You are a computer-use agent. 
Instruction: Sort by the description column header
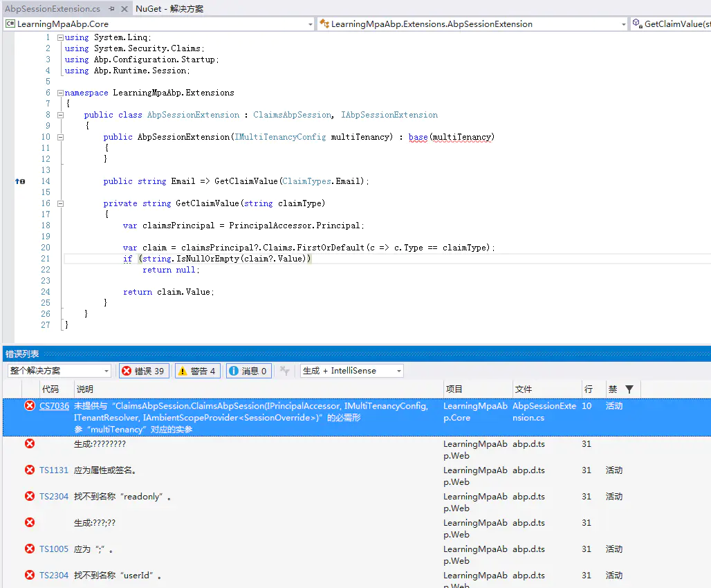tap(85, 389)
